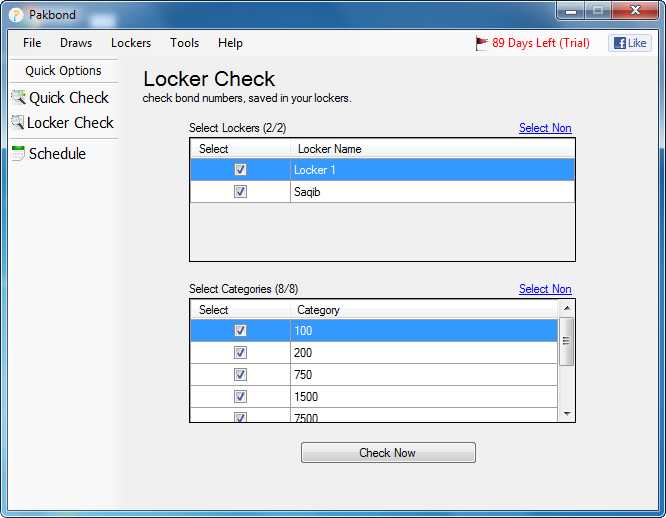Click the categories list scrollbar thumb
This screenshot has width=666, height=518.
[x=567, y=341]
